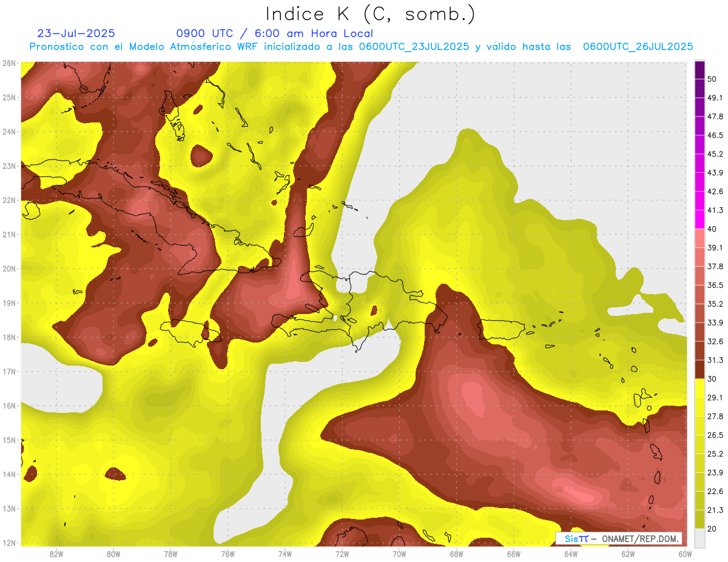
Task: Click the colorbar value 50
Action: 712,79
